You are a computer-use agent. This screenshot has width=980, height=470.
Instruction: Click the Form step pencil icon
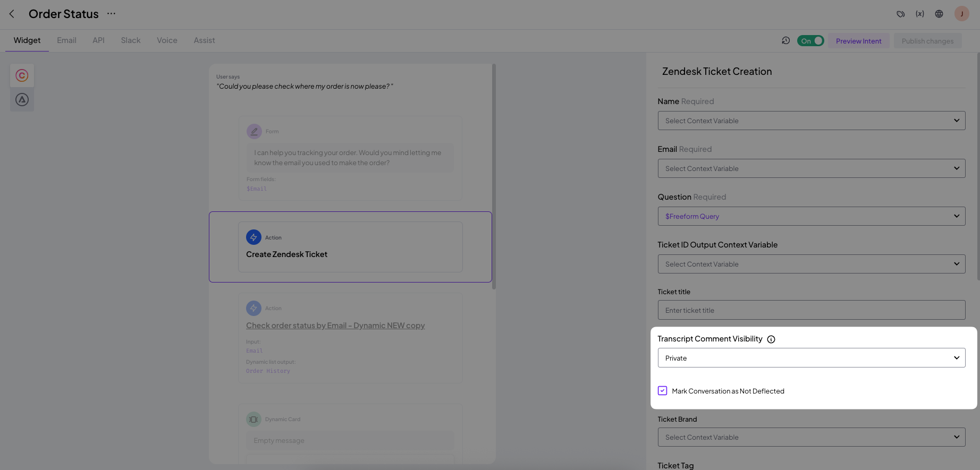click(x=254, y=131)
